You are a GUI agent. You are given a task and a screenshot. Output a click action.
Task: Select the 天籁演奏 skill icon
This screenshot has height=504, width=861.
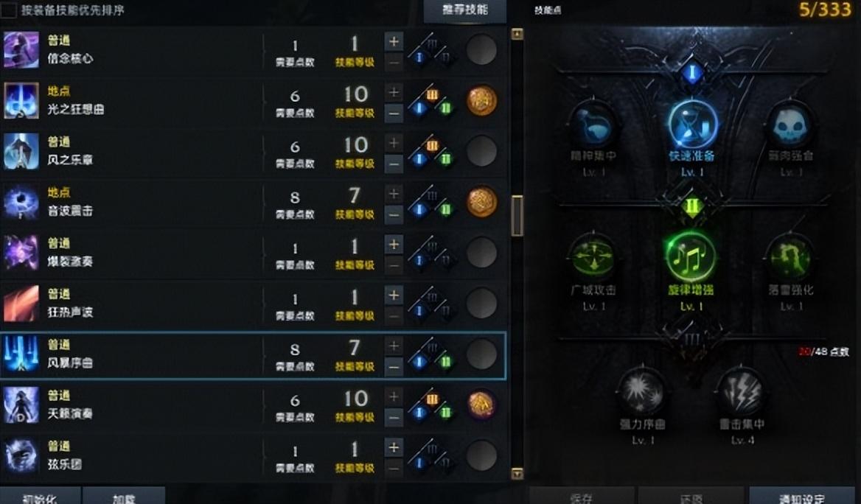[x=21, y=405]
